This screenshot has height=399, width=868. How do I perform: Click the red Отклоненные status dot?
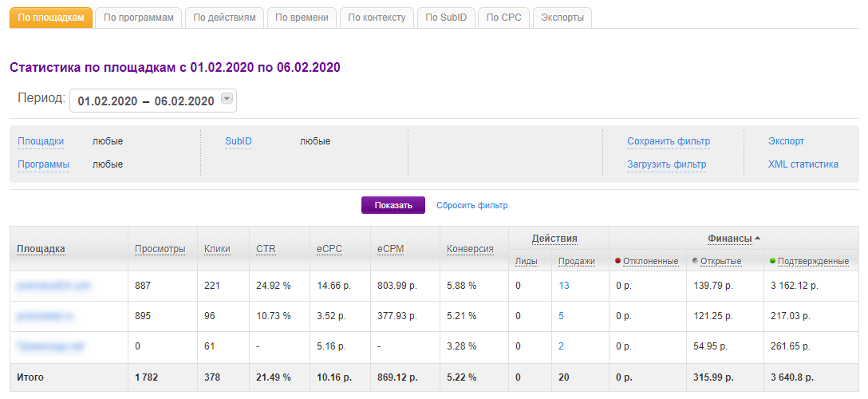pos(617,261)
